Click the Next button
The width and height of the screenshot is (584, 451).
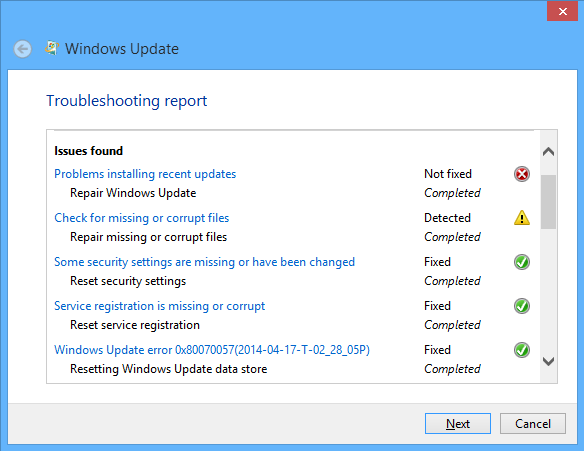[x=458, y=423]
